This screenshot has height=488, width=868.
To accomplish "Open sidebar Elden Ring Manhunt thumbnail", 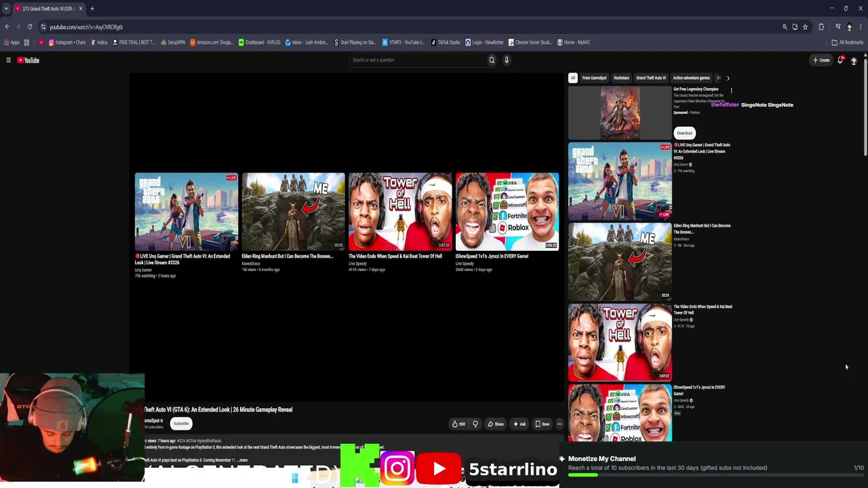I will [x=620, y=261].
